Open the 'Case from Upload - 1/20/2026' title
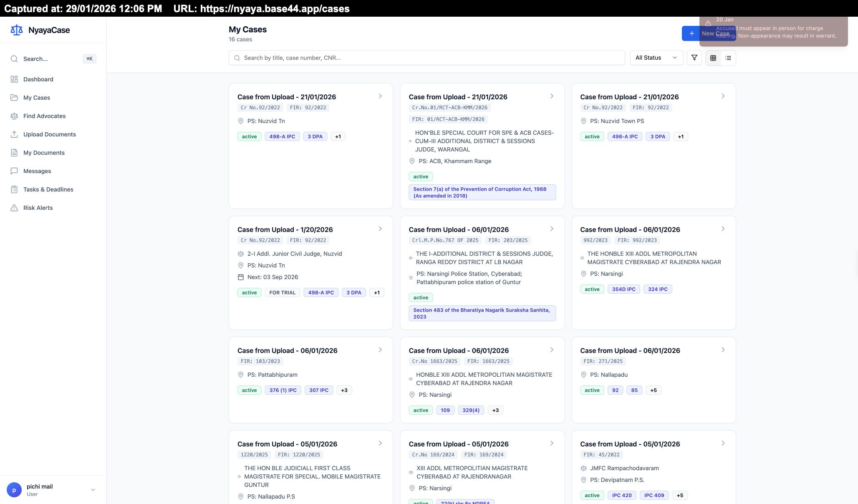This screenshot has height=504, width=858. point(285,229)
